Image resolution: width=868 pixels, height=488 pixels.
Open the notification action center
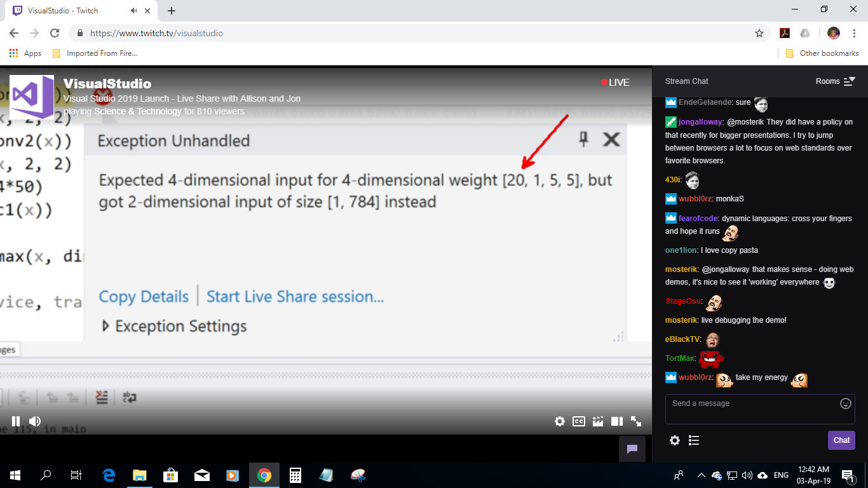(x=848, y=475)
